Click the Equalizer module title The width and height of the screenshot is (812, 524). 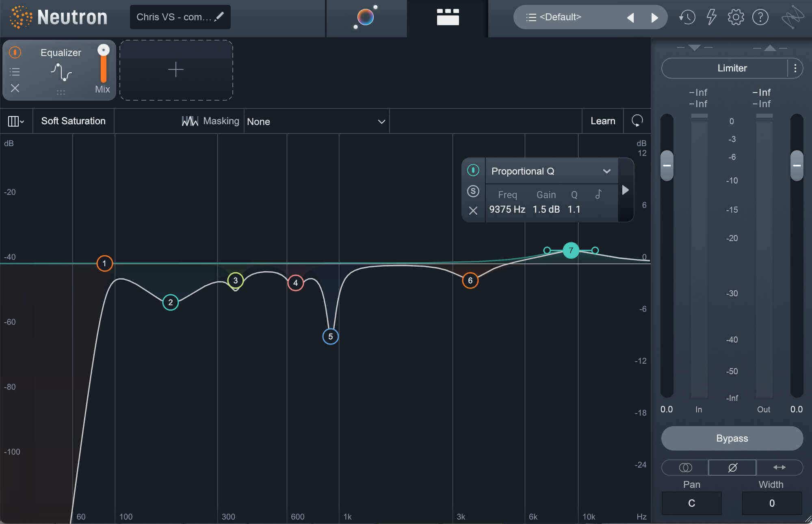pyautogui.click(x=61, y=53)
